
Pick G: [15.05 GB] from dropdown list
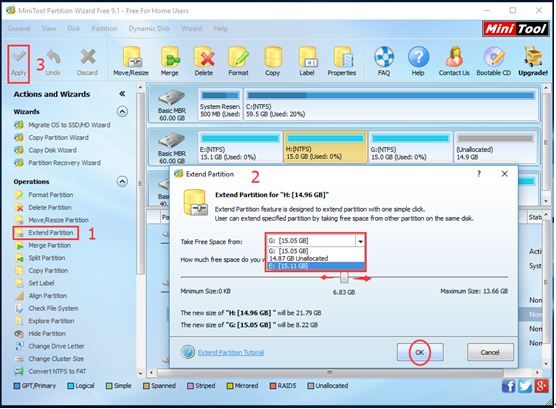click(x=316, y=251)
